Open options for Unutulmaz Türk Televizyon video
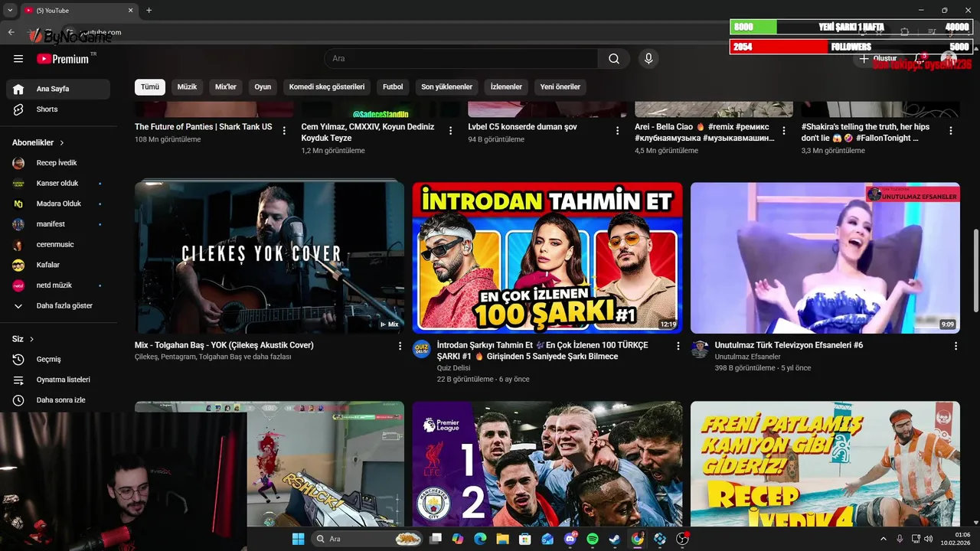The height and width of the screenshot is (551, 980). (x=955, y=346)
